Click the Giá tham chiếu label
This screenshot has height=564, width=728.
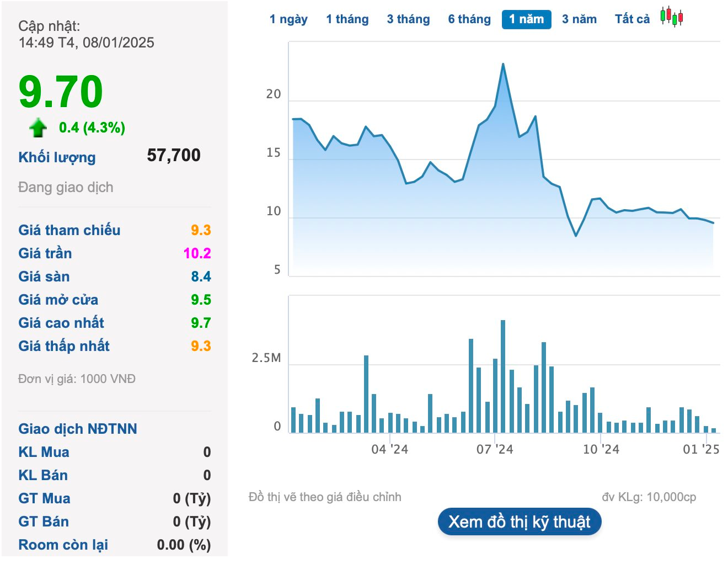click(69, 230)
